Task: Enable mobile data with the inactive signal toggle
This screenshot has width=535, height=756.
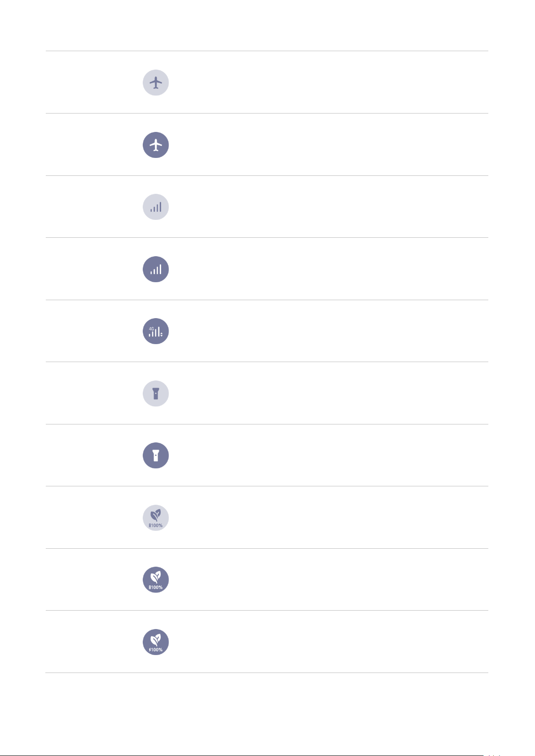Action: 156,207
